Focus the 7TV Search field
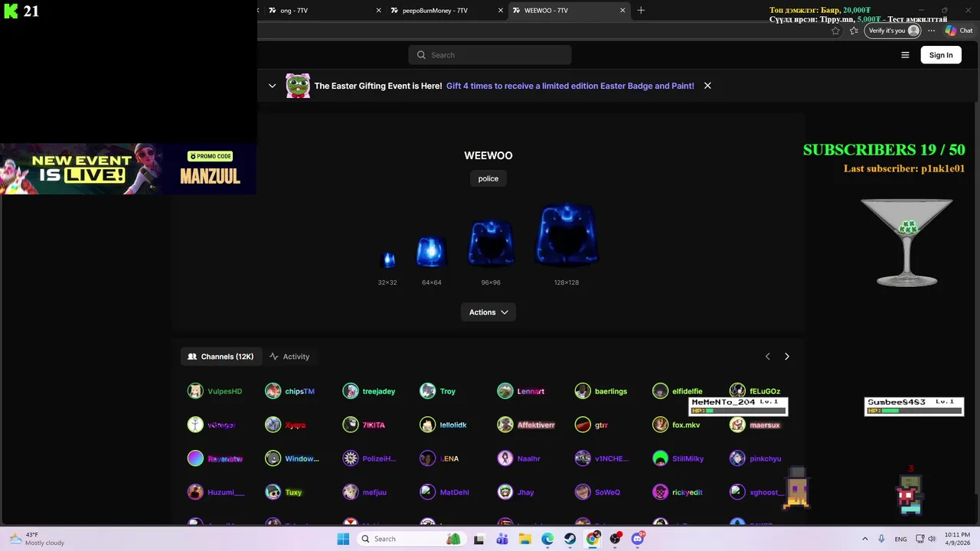 coord(490,55)
